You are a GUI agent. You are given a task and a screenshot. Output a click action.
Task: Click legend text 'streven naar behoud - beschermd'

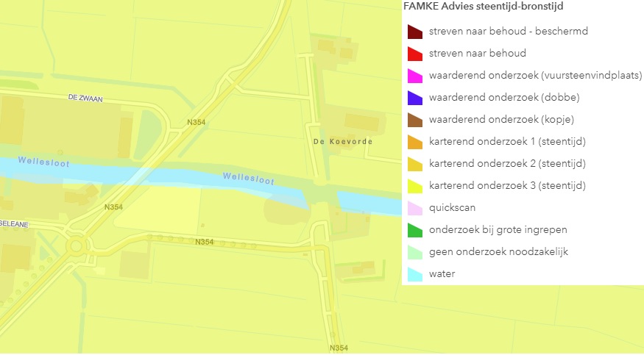pos(509,31)
